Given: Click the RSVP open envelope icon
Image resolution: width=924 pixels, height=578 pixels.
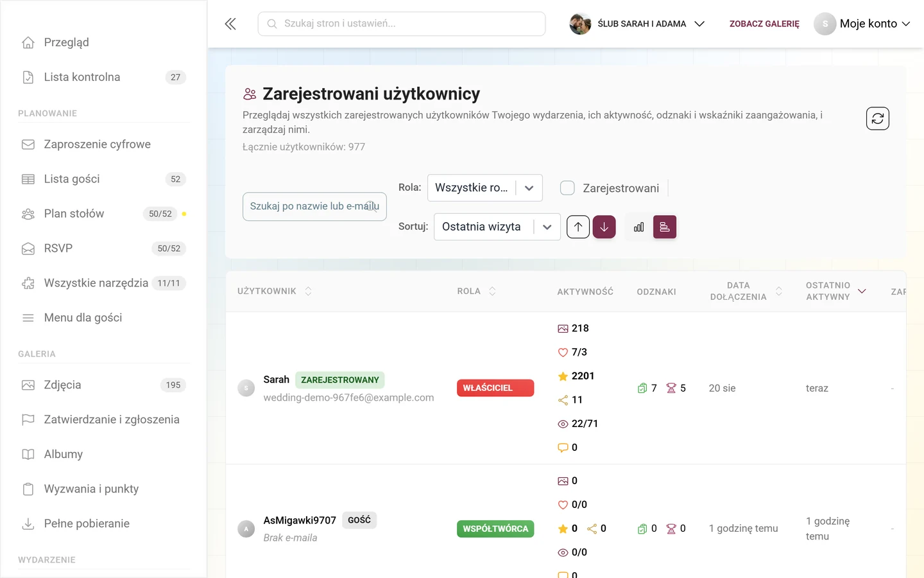Looking at the screenshot, I should [x=28, y=249].
